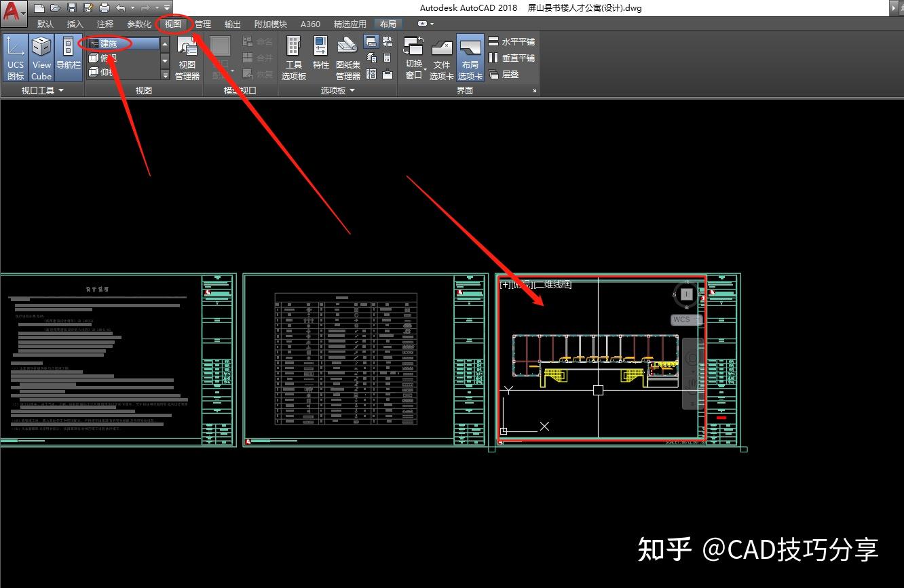The height and width of the screenshot is (588, 904).
Task: Click 水平平铺 to tile windows horizontally
Action: (x=517, y=41)
